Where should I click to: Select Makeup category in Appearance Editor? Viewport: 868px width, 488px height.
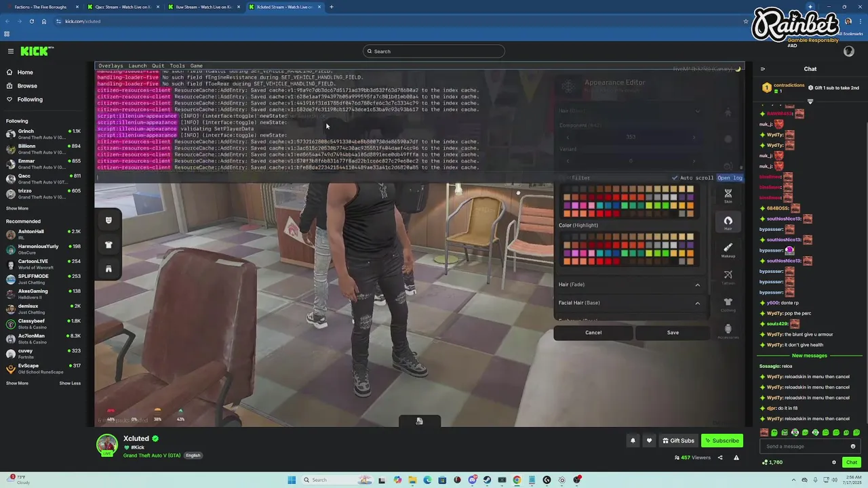(x=728, y=249)
